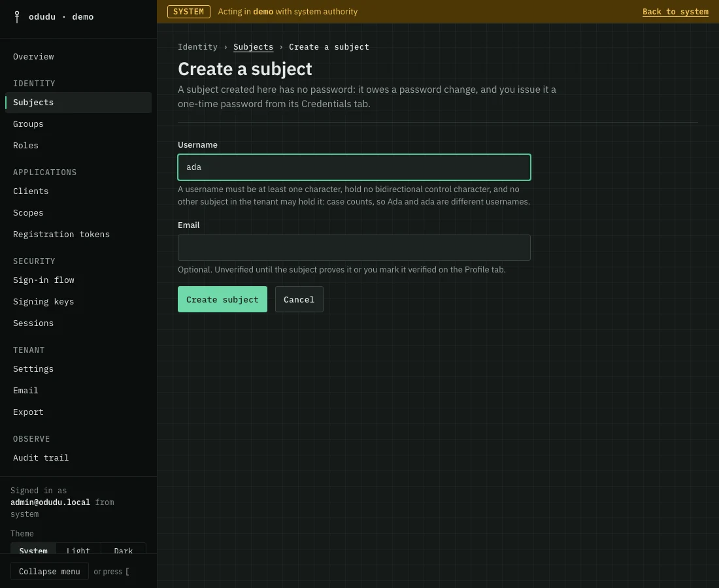Click the IDENTITY section label
The height and width of the screenshot is (588, 719).
34,84
